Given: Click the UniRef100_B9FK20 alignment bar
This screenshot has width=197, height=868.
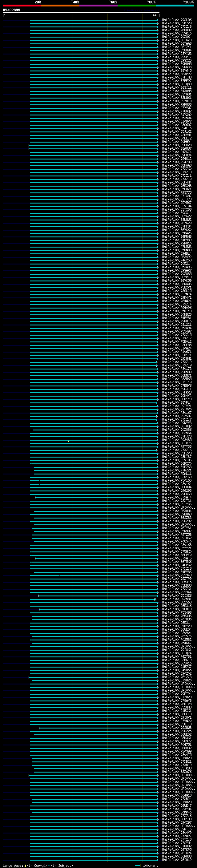Looking at the screenshot, I should pos(93,145).
